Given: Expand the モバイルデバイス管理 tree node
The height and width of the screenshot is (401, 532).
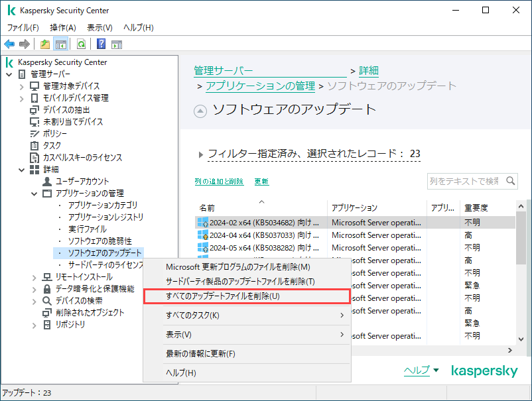Looking at the screenshot, I should tap(22, 99).
